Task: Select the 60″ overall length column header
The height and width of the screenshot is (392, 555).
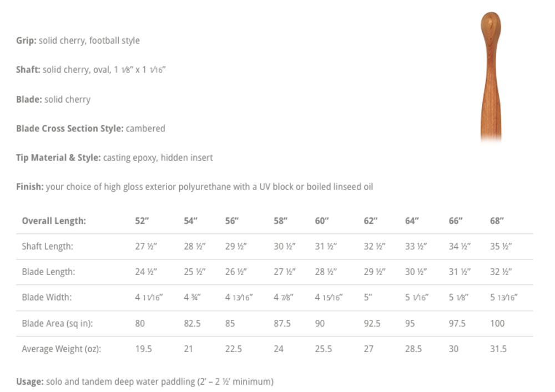Action: (322, 221)
